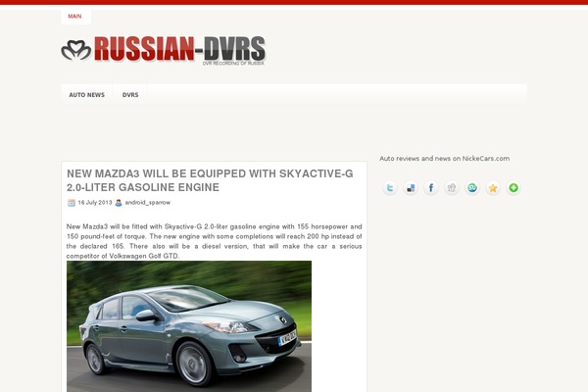Image resolution: width=588 pixels, height=392 pixels.
Task: Open more sharing options green plus
Action: [x=514, y=187]
